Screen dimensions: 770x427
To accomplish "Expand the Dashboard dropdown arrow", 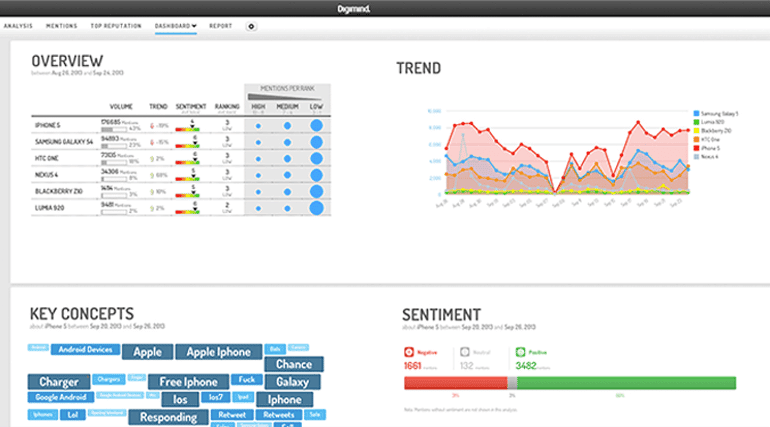I will point(194,26).
